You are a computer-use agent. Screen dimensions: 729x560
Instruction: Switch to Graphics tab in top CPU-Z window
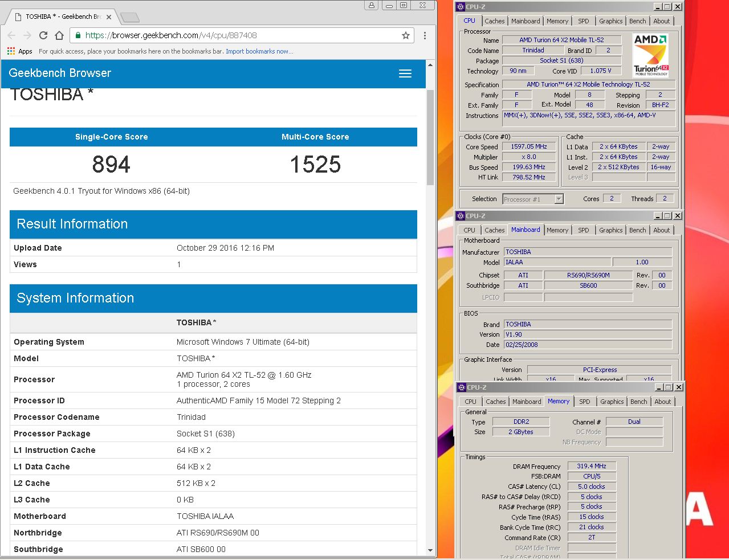click(x=611, y=21)
